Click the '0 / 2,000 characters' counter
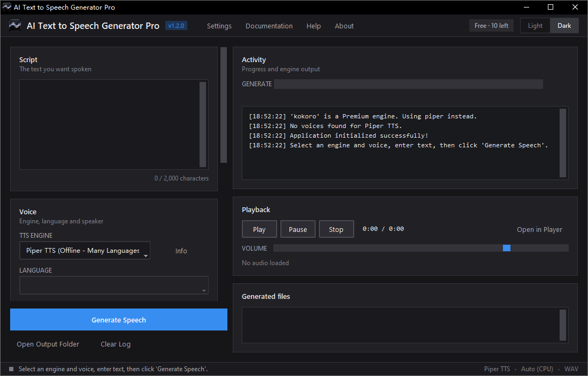Viewport: 588px width, 376px height. click(181, 178)
